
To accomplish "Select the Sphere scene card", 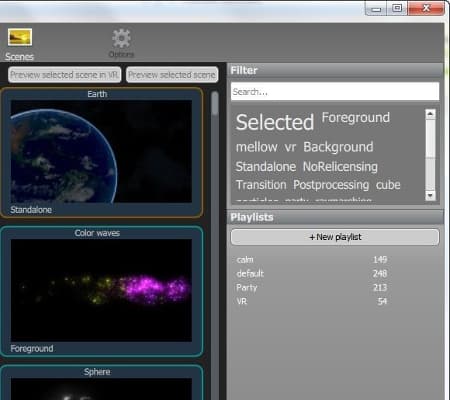I will (x=102, y=382).
